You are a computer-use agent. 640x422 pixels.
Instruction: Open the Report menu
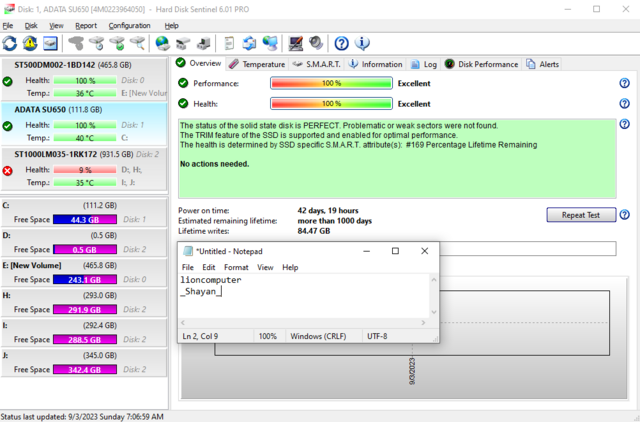(86, 25)
